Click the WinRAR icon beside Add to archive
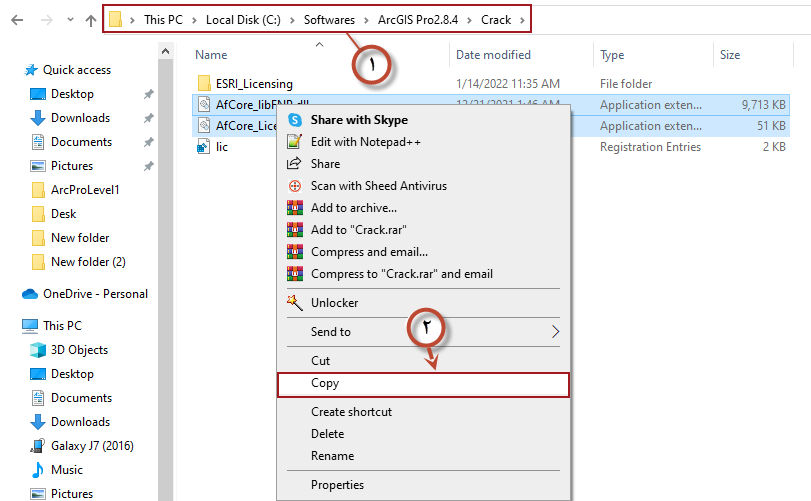This screenshot has width=811, height=501. (294, 208)
